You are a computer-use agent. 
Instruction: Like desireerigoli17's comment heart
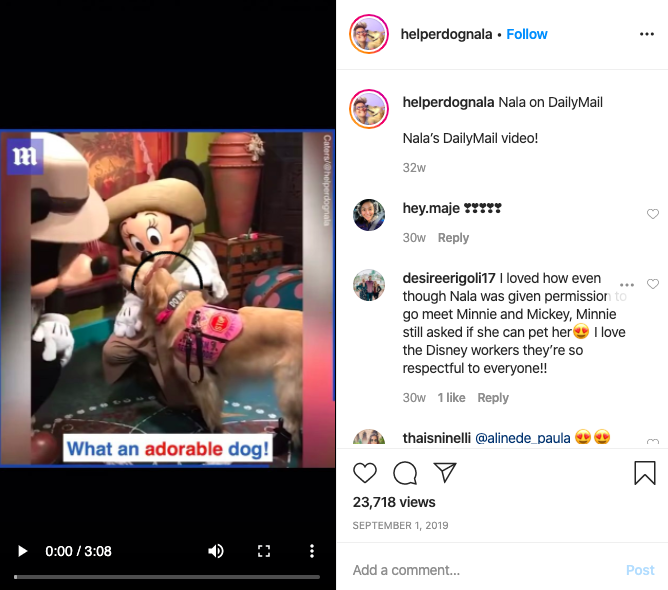[653, 284]
